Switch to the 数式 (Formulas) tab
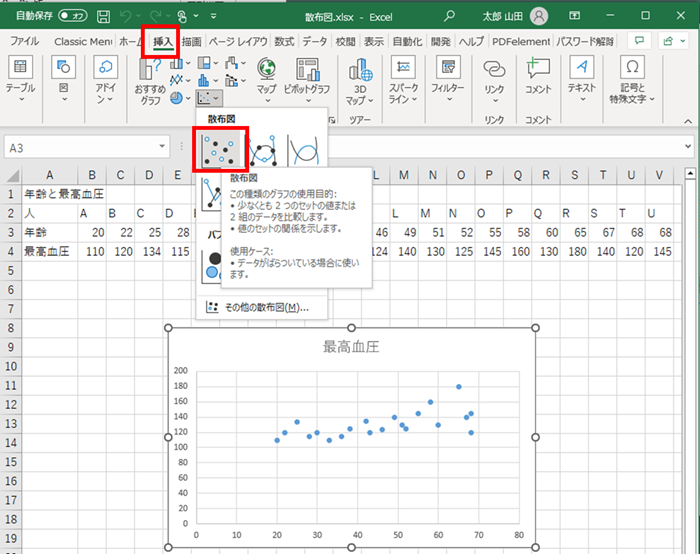This screenshot has width=700, height=554. coord(284,42)
